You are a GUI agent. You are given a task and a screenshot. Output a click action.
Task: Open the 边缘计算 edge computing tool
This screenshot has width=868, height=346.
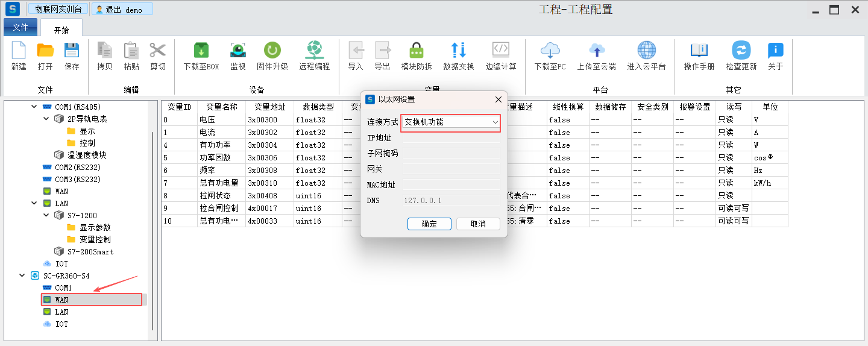[500, 51]
